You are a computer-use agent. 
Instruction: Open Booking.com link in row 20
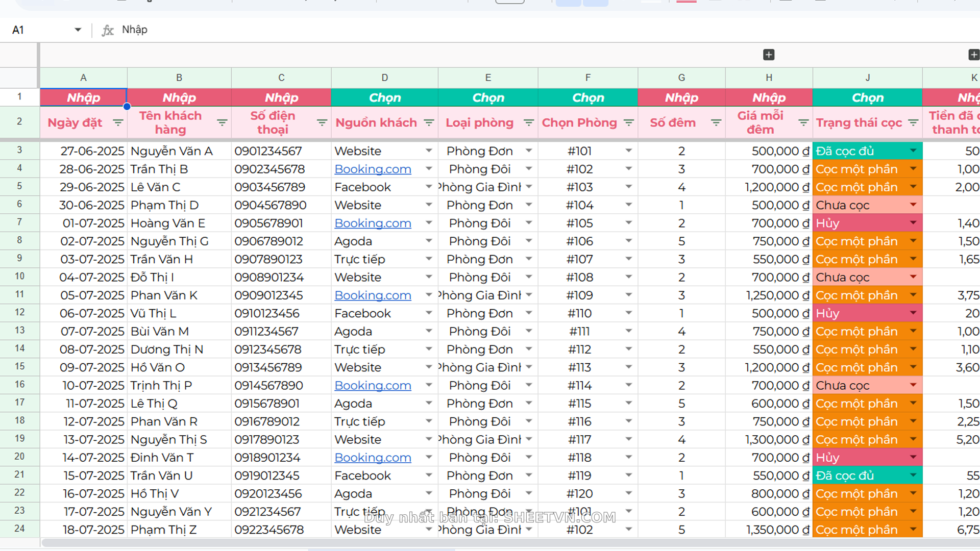[x=373, y=458]
